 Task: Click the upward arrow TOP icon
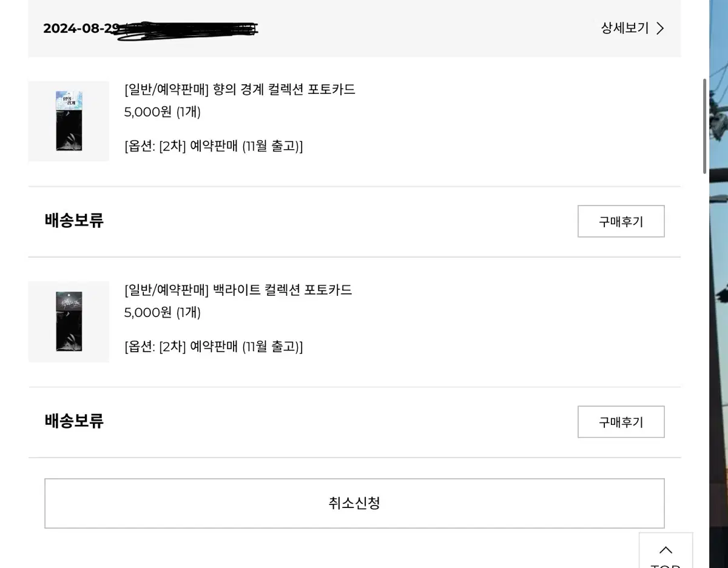666,550
